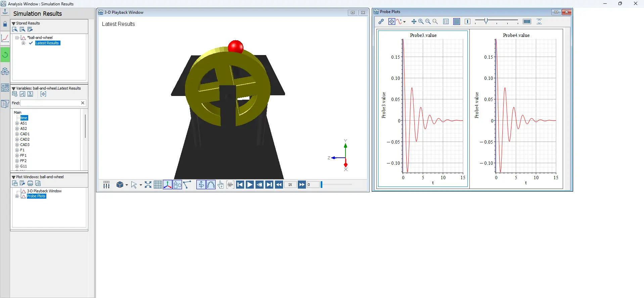Viewport: 644px width, 298px height.
Task: Open the plot results sidebar tab
Action: (x=5, y=38)
